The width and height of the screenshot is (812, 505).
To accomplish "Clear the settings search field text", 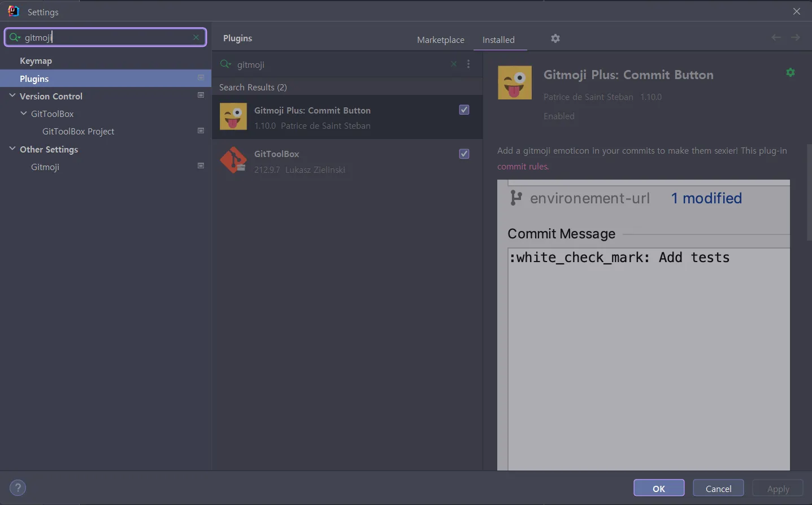I will pyautogui.click(x=196, y=37).
